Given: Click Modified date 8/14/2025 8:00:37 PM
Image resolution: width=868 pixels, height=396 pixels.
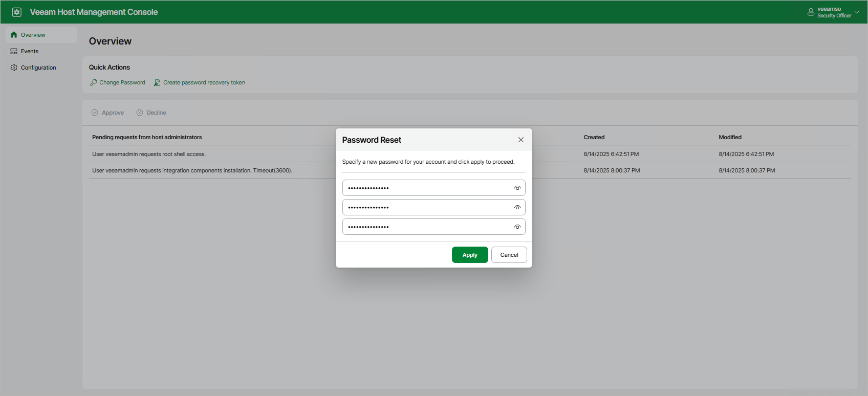Looking at the screenshot, I should 747,170.
